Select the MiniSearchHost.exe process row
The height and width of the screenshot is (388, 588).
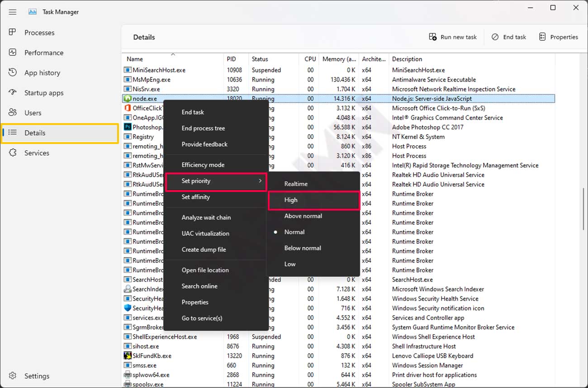[338, 70]
